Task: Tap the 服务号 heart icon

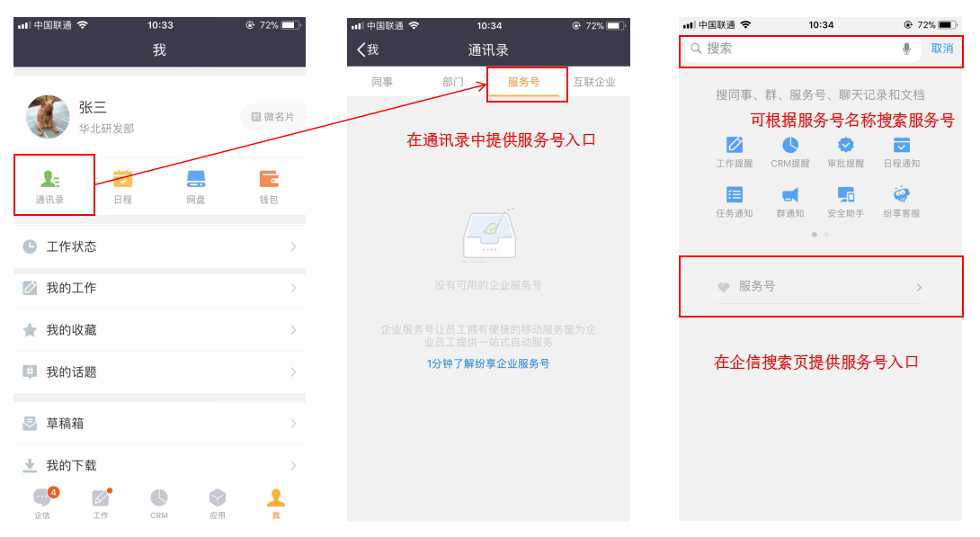Action: 724,287
